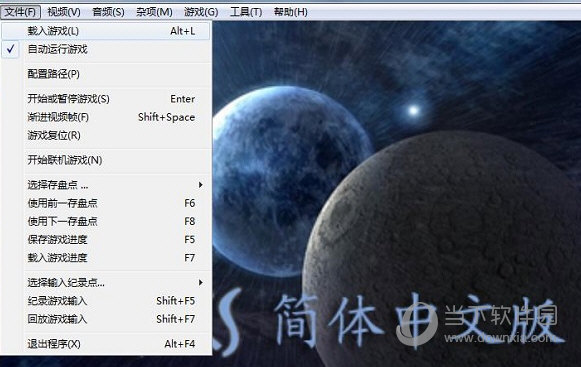The width and height of the screenshot is (581, 367).
Task: Open the 音频(S) menu
Action: [x=108, y=12]
